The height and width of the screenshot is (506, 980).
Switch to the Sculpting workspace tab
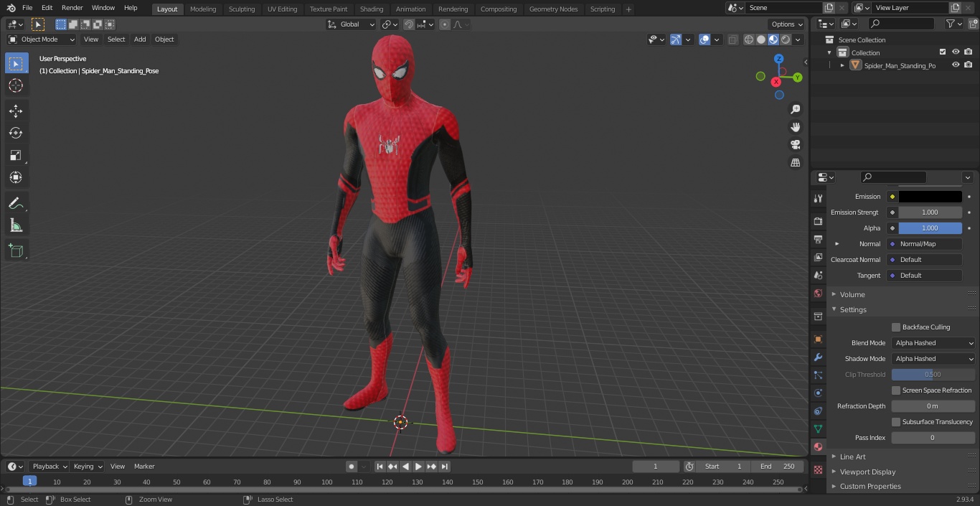[241, 9]
